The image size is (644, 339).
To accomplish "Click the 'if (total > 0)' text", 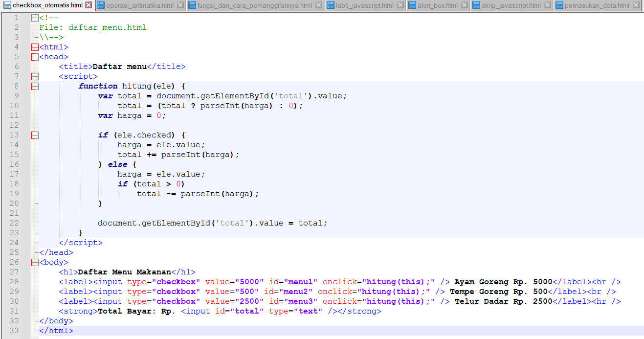I will click(152, 184).
